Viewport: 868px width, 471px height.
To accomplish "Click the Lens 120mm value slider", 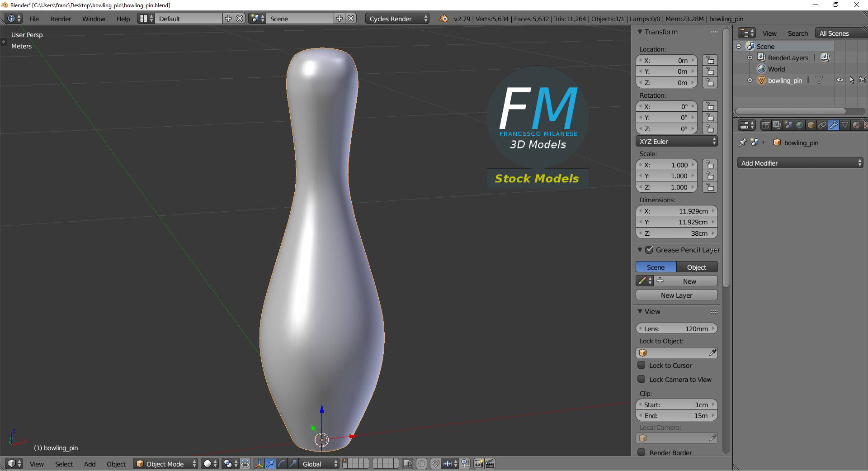I will [x=676, y=328].
